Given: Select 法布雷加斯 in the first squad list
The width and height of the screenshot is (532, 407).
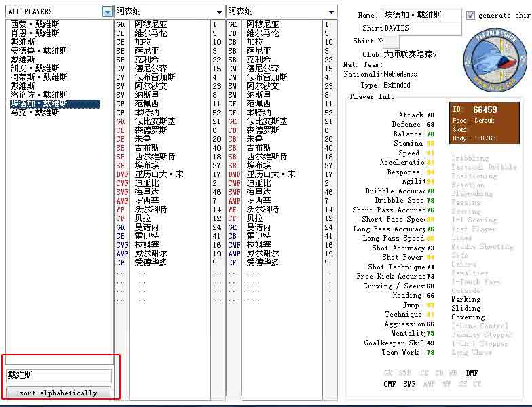Looking at the screenshot, I should click(155, 77).
